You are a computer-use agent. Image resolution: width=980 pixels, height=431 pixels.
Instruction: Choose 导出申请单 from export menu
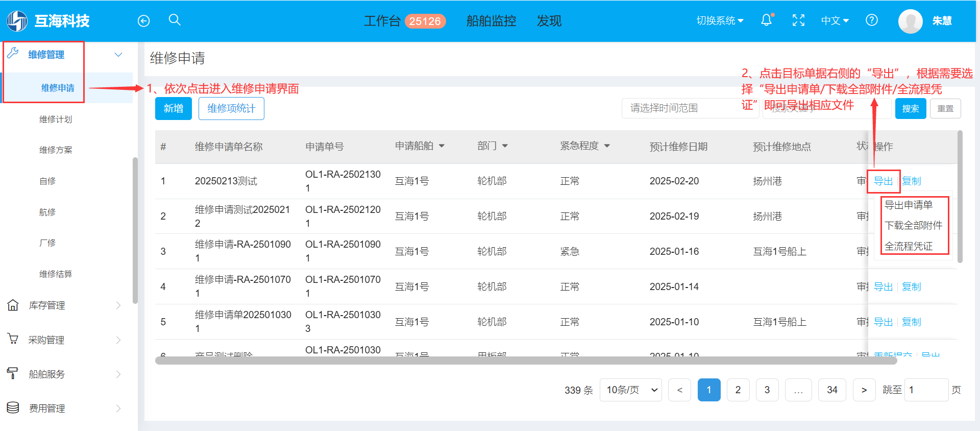(x=909, y=205)
